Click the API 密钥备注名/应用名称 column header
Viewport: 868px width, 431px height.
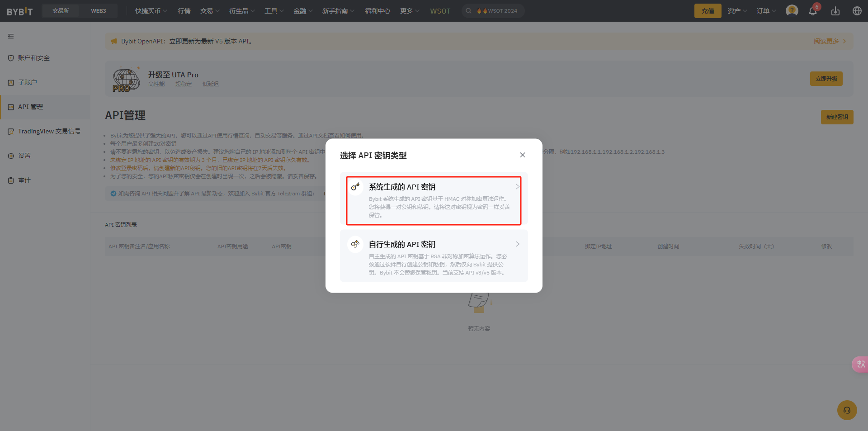(x=139, y=246)
